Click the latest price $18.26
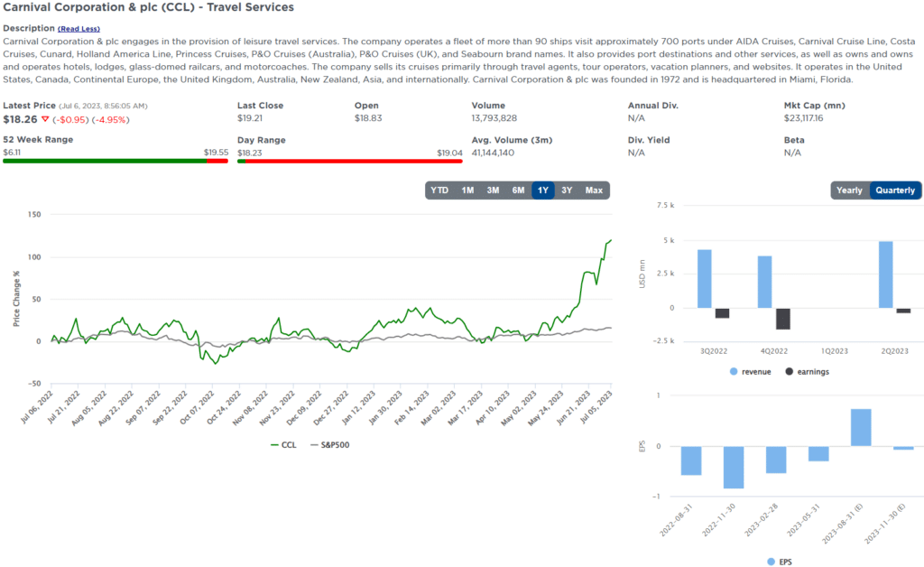Image resolution: width=924 pixels, height=567 pixels. (20, 119)
